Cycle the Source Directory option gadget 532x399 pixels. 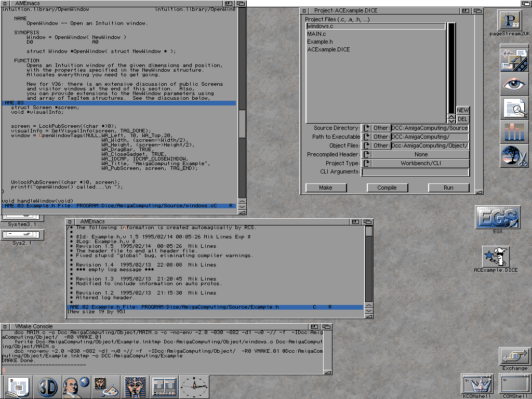pos(366,128)
